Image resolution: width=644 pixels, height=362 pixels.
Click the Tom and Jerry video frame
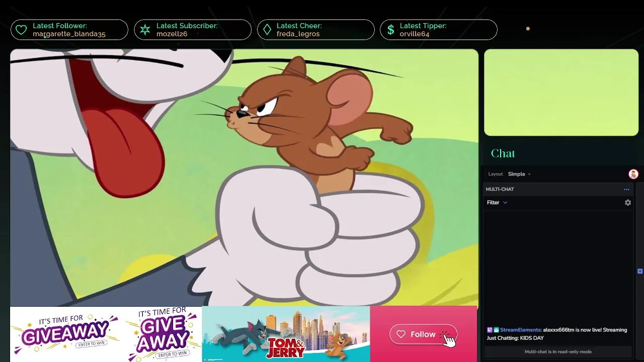[244, 177]
